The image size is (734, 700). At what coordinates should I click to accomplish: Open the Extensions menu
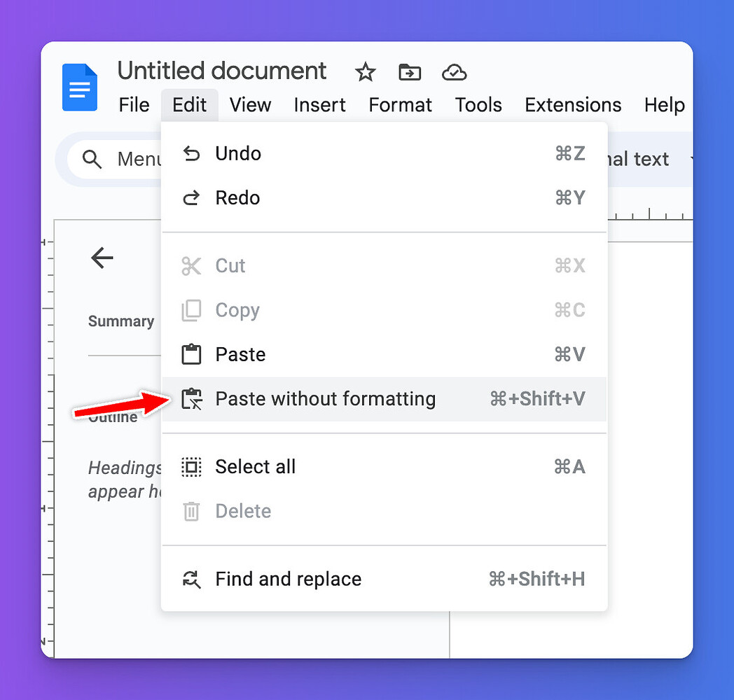(x=572, y=105)
